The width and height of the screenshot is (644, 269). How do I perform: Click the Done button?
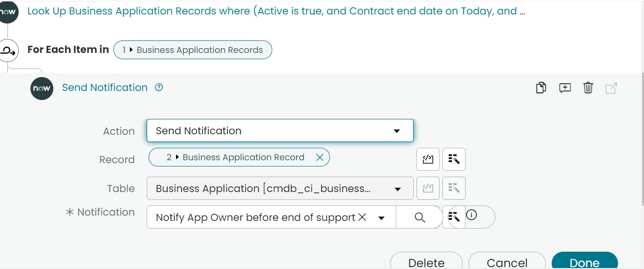[x=584, y=260]
